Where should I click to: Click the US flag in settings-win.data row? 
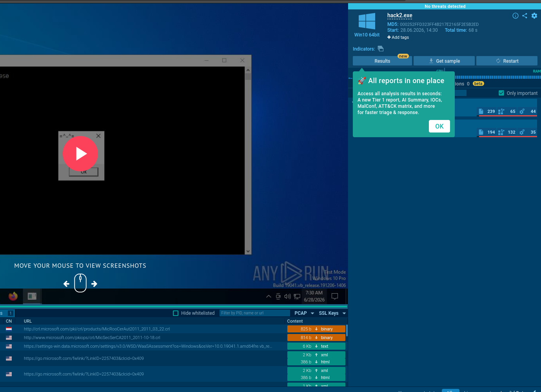pyautogui.click(x=9, y=346)
